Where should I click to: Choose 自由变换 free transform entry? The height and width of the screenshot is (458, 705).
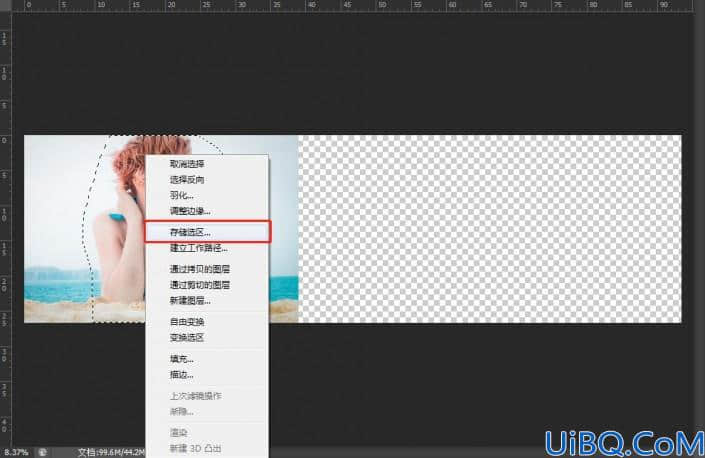click(x=207, y=322)
